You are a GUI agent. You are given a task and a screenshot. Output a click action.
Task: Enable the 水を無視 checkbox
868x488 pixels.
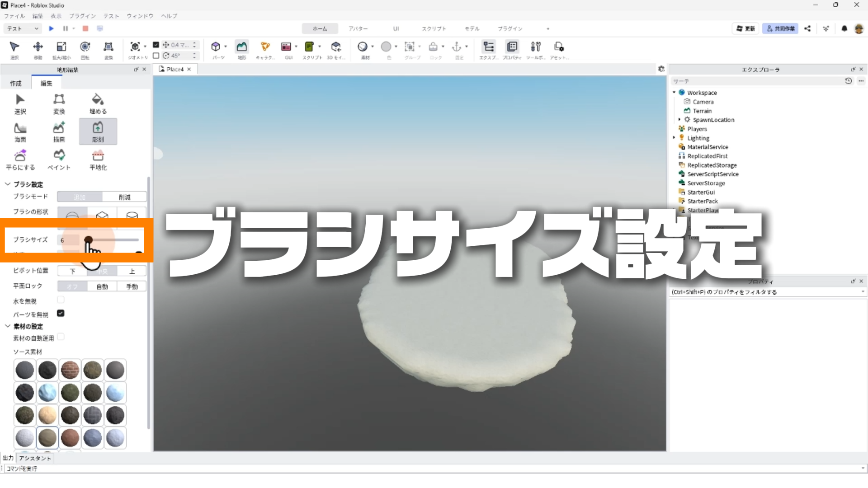tap(61, 300)
